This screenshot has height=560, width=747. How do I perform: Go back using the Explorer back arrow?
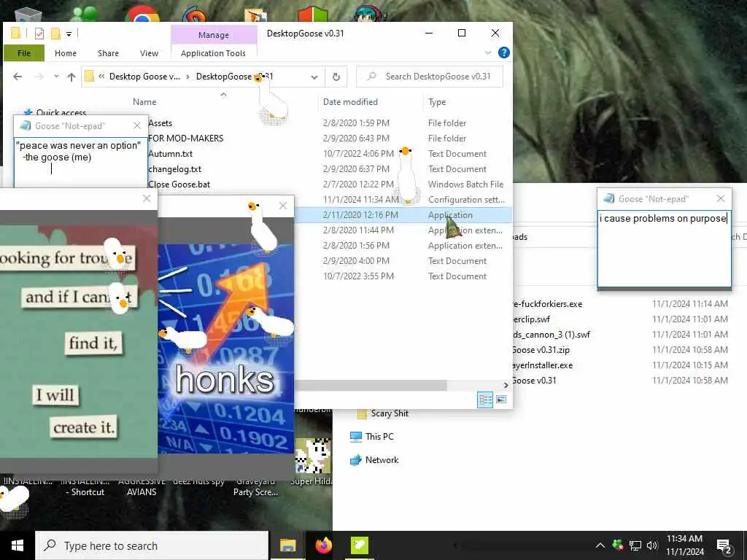point(18,76)
